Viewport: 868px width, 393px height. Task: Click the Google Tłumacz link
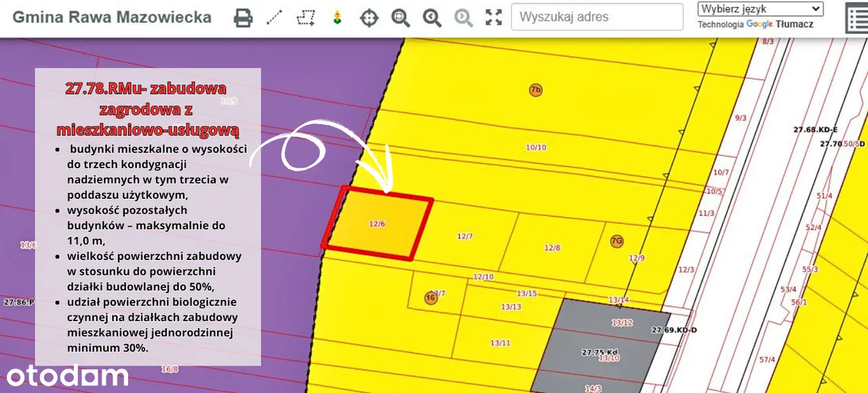pos(780,24)
